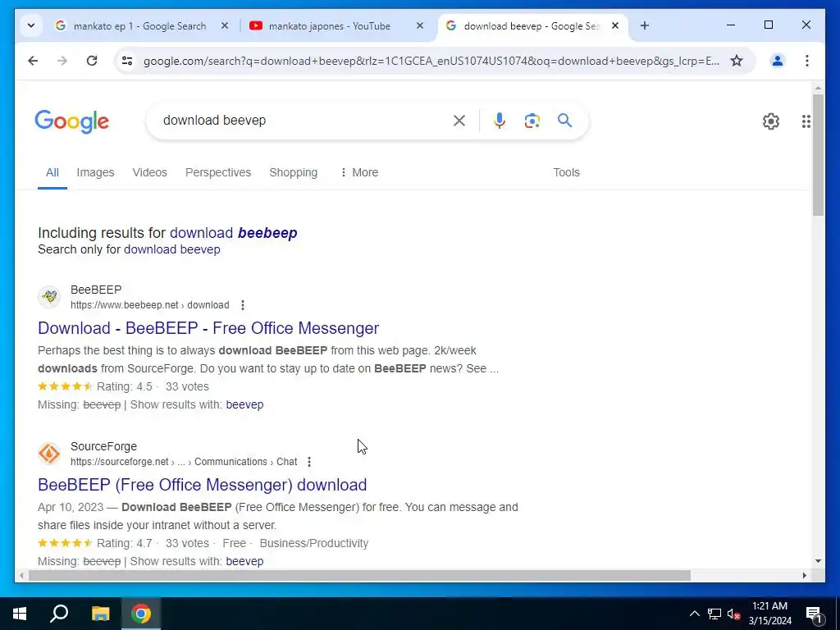Open BeeBEEP (Free Office Messenger) download link

tap(203, 485)
